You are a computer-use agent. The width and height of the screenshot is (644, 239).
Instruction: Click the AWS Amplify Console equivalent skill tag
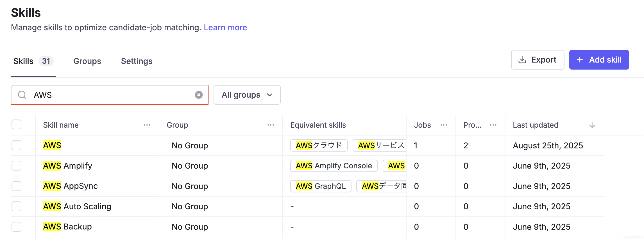point(334,166)
